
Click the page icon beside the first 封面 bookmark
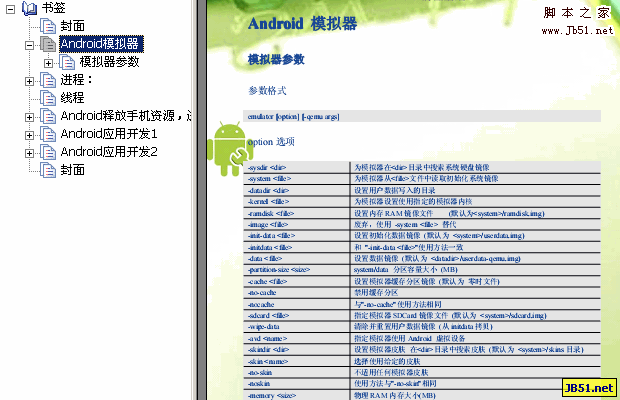(48, 26)
